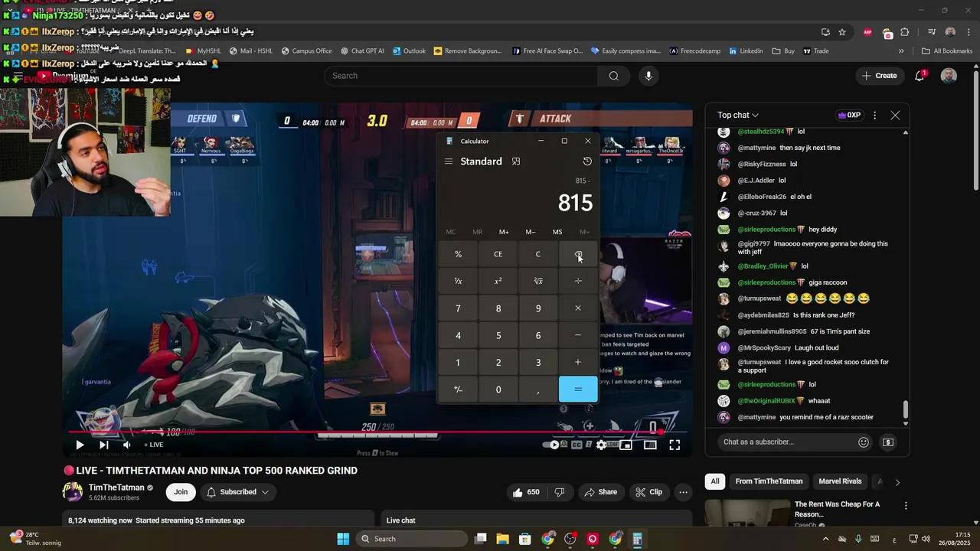The height and width of the screenshot is (551, 980).
Task: Play the YouTube video
Action: (80, 445)
